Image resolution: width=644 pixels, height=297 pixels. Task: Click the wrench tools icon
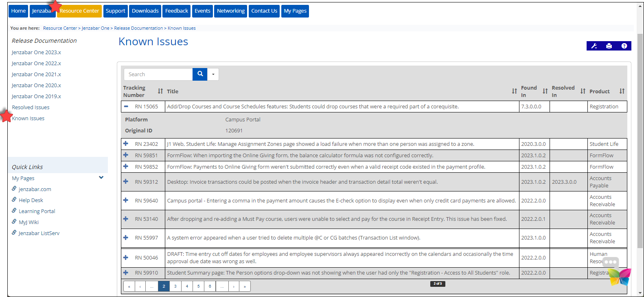point(594,46)
